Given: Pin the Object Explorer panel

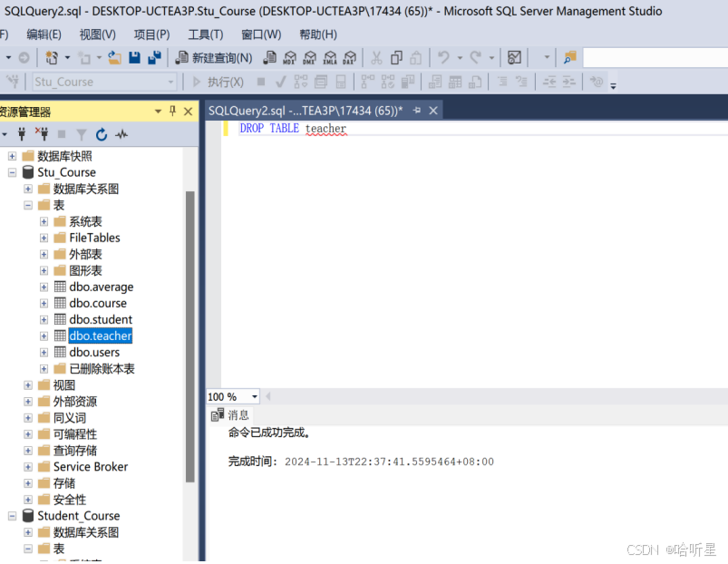Looking at the screenshot, I should tap(172, 111).
